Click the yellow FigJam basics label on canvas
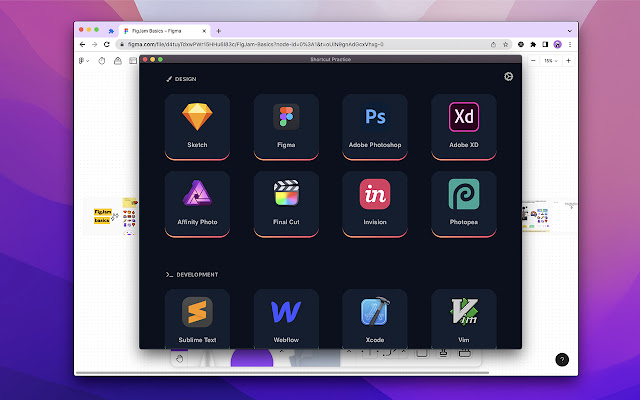The height and width of the screenshot is (400, 640). click(102, 216)
